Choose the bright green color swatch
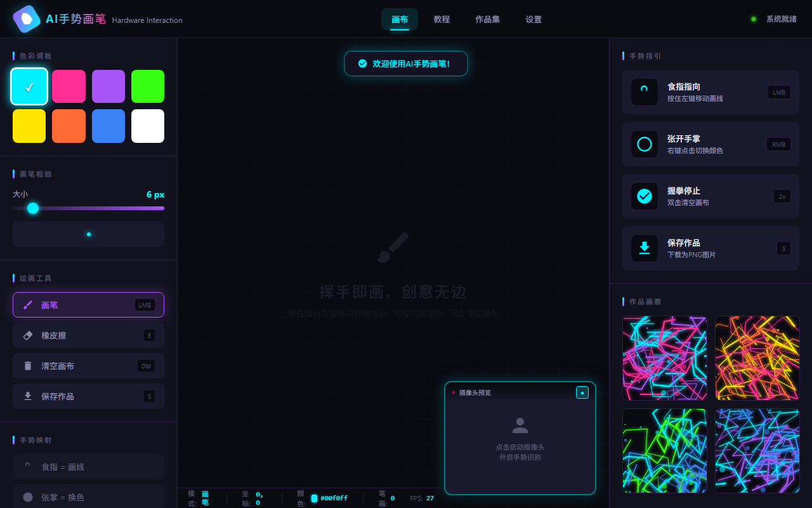The height and width of the screenshot is (508, 812). point(148,86)
